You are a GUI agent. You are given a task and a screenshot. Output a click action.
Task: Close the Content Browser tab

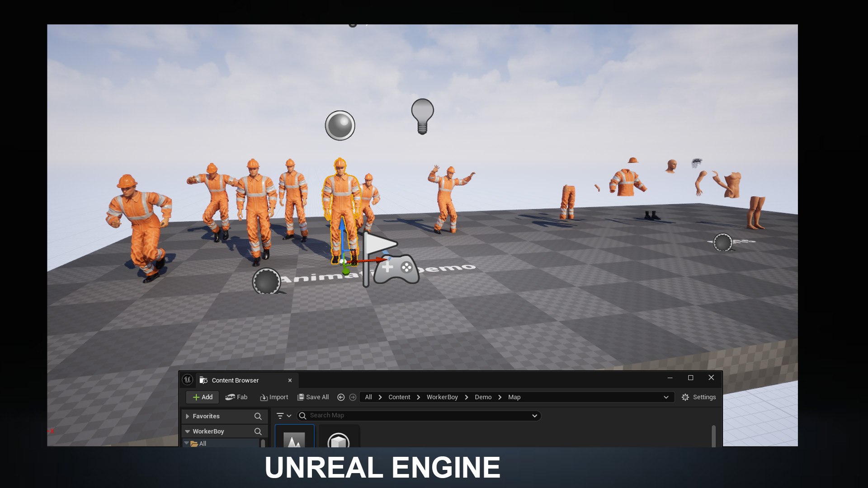290,380
